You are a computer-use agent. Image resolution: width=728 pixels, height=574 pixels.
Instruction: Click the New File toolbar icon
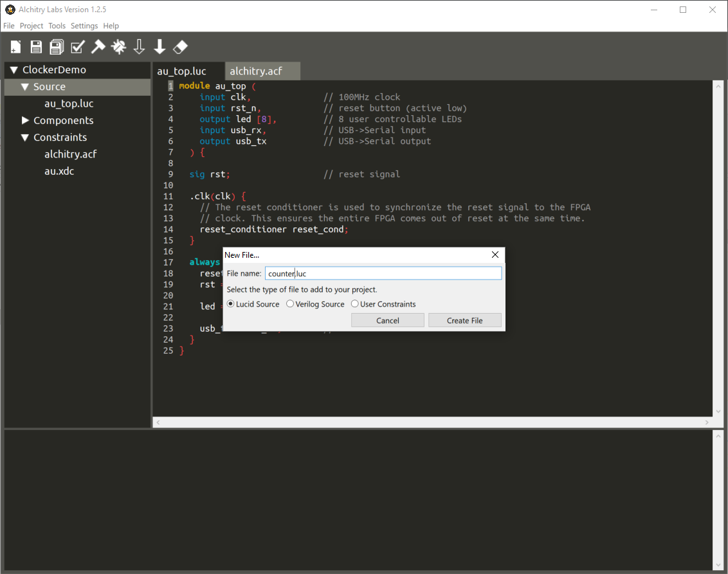coord(16,47)
